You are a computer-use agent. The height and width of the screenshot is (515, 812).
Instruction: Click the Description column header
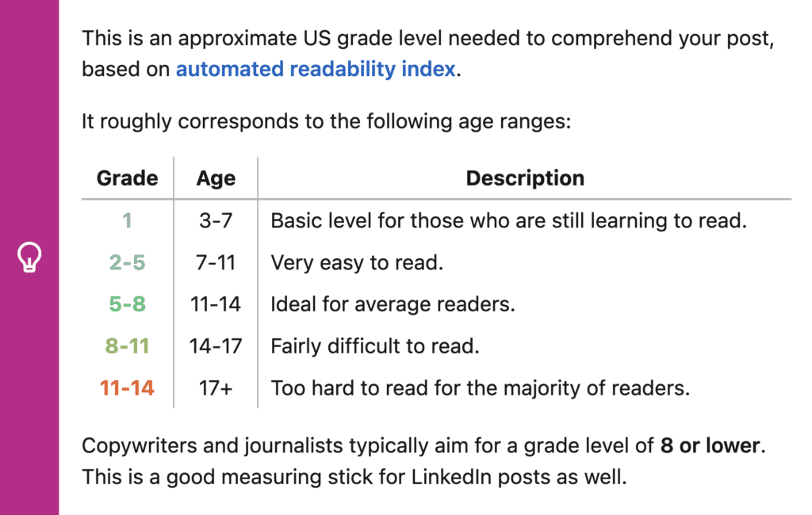point(525,178)
